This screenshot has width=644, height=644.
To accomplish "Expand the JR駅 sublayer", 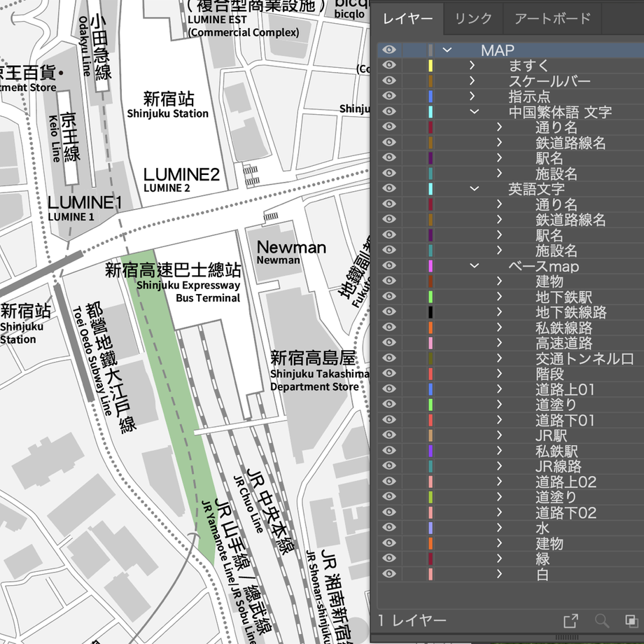I will pos(499,435).
